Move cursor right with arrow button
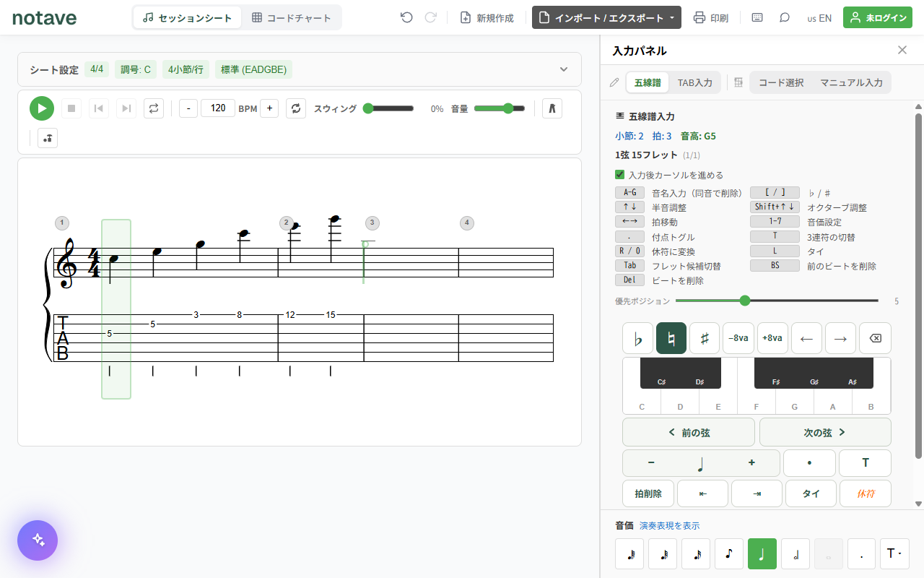The width and height of the screenshot is (924, 578). (x=840, y=338)
